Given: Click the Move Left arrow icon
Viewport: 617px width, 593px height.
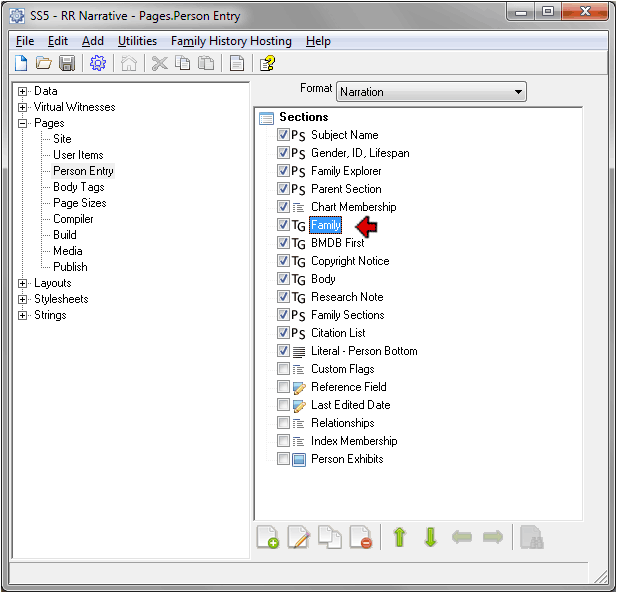Looking at the screenshot, I should (462, 537).
